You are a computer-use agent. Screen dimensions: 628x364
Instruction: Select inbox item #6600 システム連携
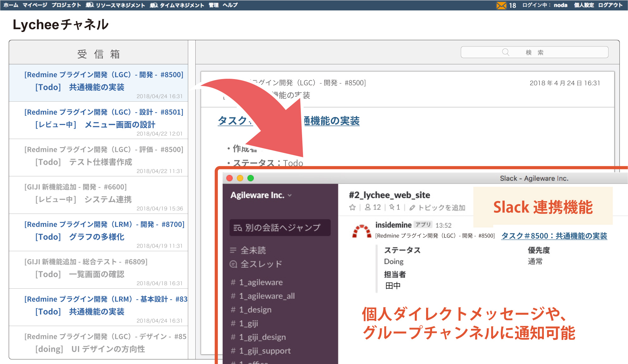(99, 195)
